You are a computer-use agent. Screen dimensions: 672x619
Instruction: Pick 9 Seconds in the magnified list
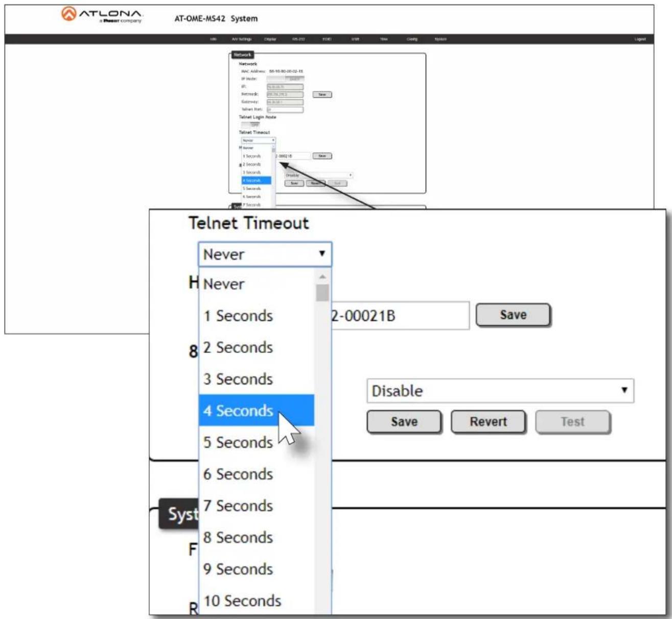257,569
